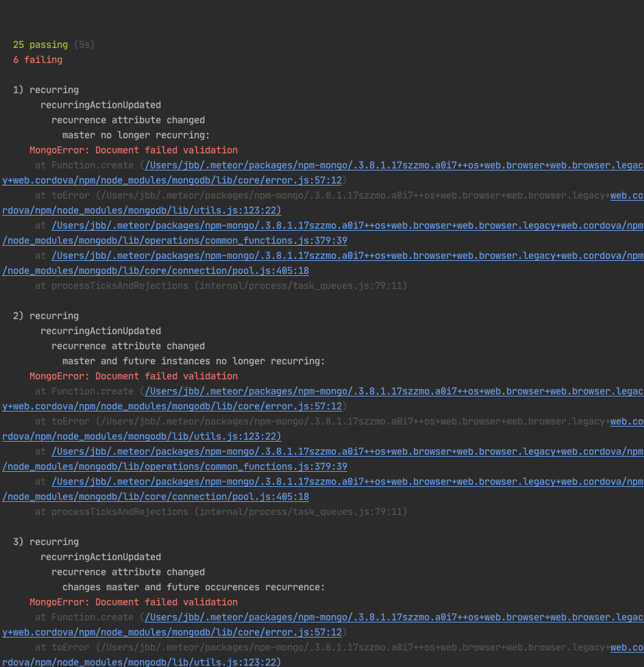
Task: Click the MongoError message under failure 3
Action: pyautogui.click(x=134, y=602)
